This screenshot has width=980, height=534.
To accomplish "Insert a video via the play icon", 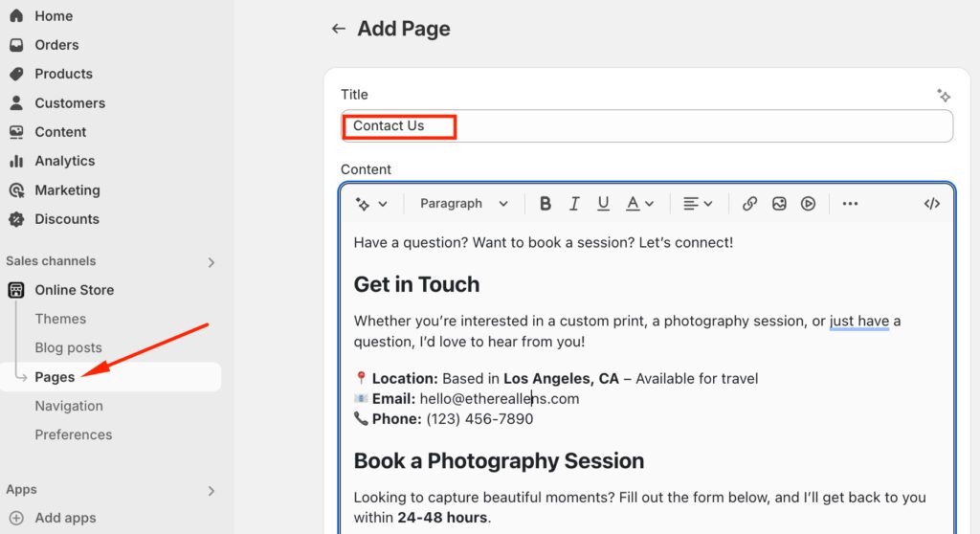I will (x=809, y=204).
